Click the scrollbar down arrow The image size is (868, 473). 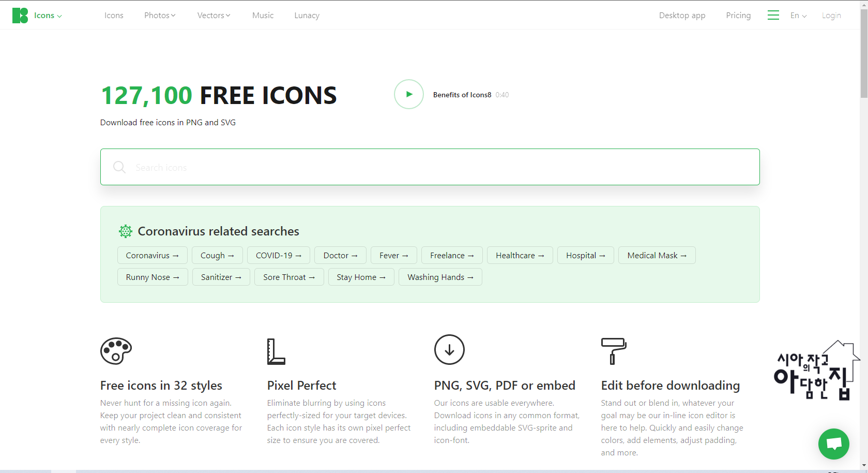(x=864, y=466)
